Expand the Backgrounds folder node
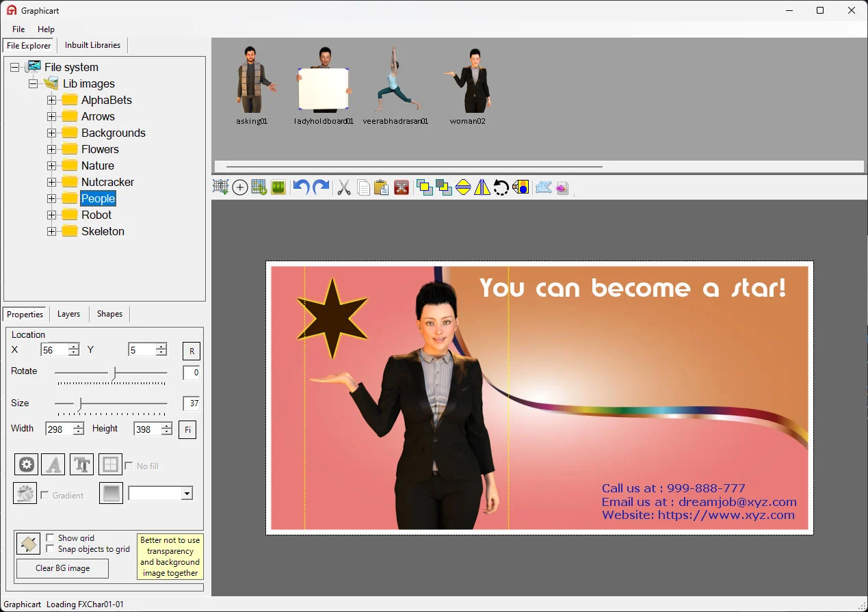This screenshot has height=612, width=868. [51, 133]
